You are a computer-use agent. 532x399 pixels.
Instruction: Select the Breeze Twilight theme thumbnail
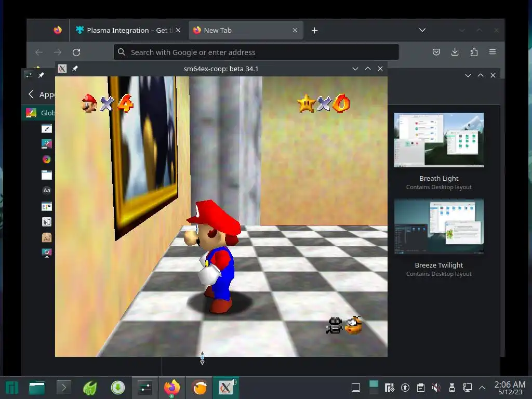coord(438,227)
